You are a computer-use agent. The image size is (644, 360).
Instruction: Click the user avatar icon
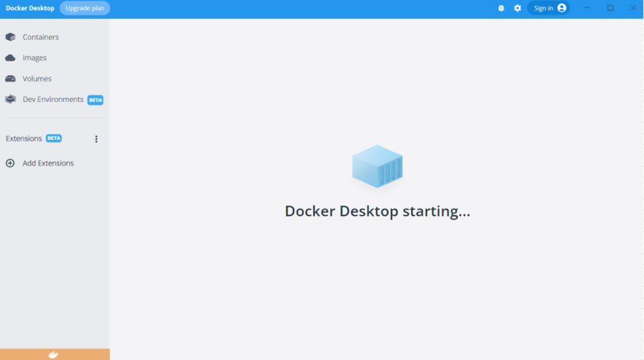(x=562, y=8)
